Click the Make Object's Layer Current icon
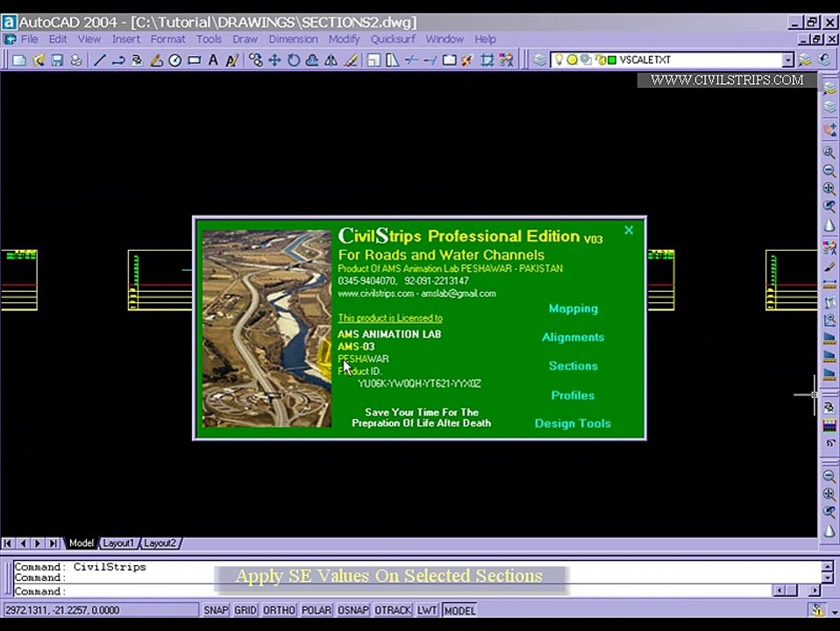 [x=805, y=60]
